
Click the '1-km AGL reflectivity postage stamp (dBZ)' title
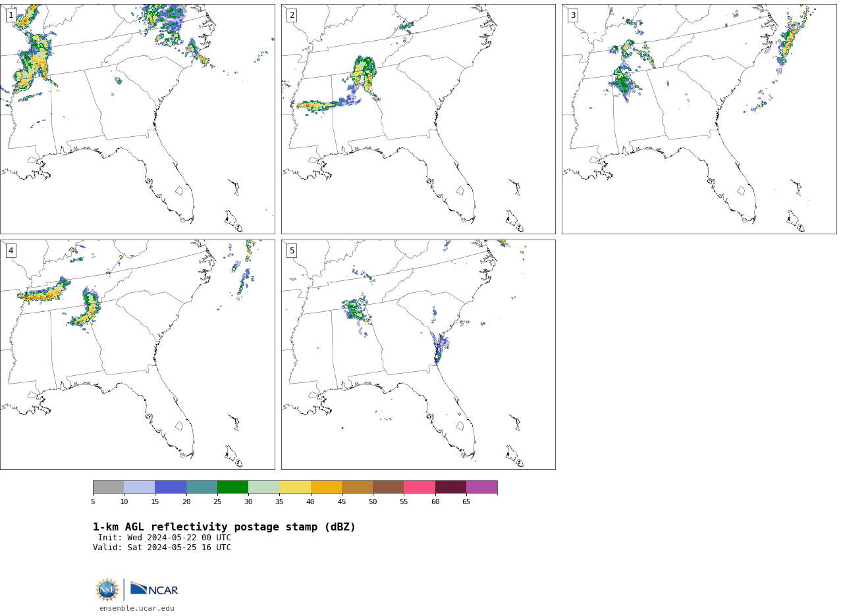[225, 527]
